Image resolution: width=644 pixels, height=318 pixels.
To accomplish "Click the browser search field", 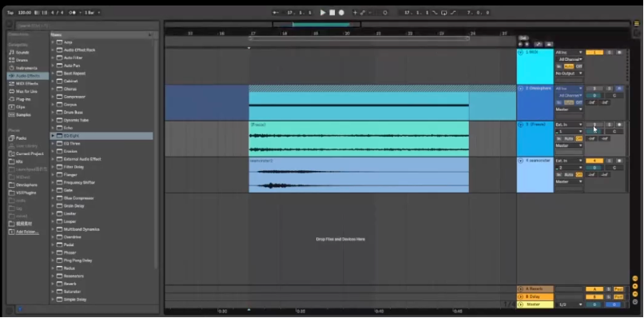I will click(x=86, y=26).
